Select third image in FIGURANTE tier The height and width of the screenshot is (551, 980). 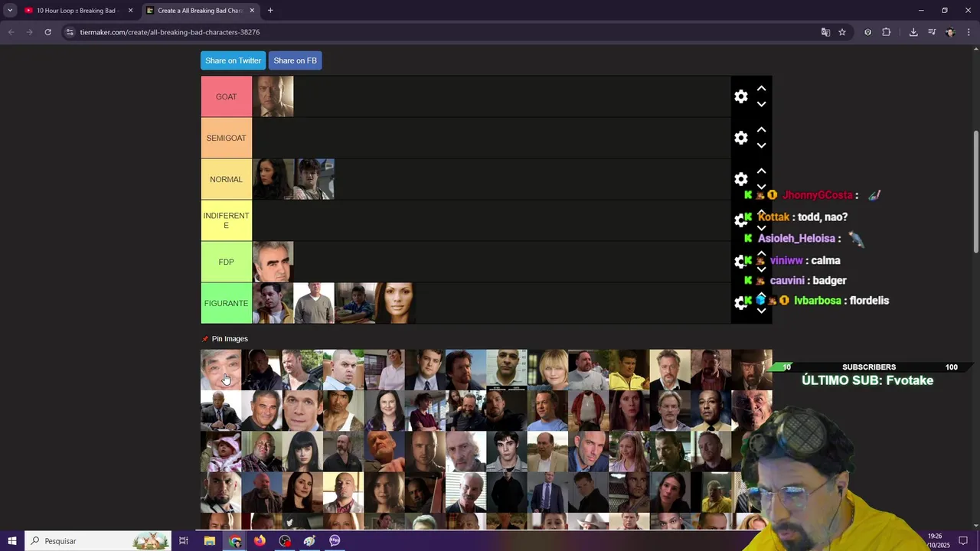355,303
